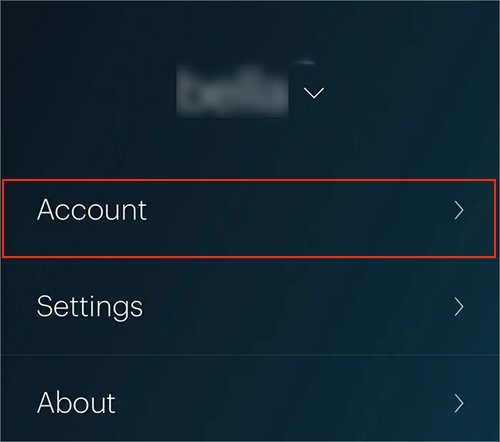Click the blurred profile name
The width and height of the screenshot is (500, 442).
pos(232,91)
